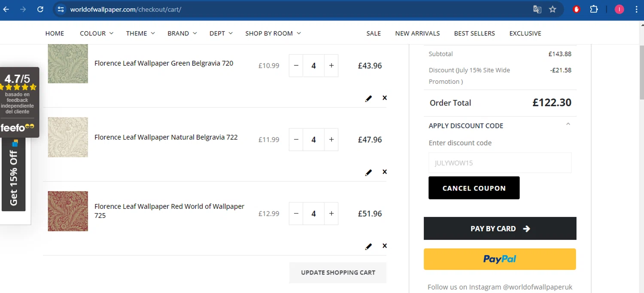The height and width of the screenshot is (293, 644).
Task: Increase quantity of Florence Leaf Red wallpaper
Action: click(x=331, y=214)
